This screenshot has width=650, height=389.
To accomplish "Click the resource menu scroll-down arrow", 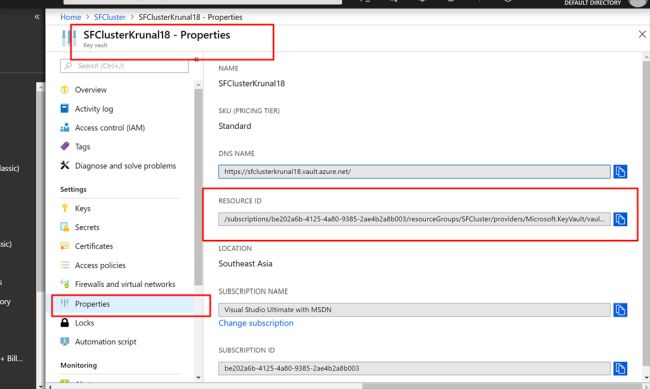I will point(198,377).
